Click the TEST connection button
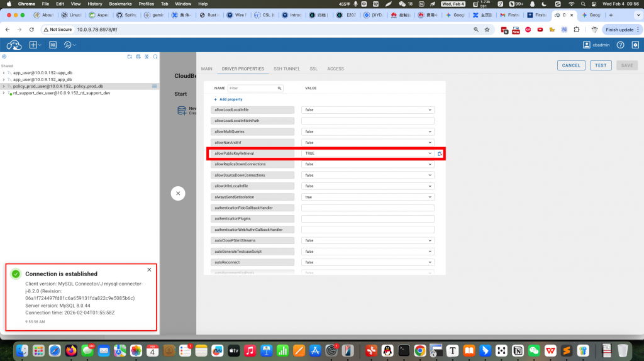644x361 pixels. [601, 65]
